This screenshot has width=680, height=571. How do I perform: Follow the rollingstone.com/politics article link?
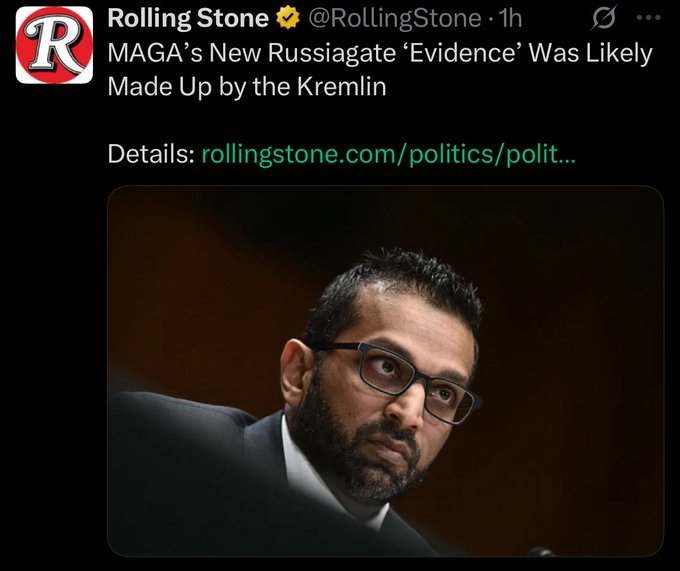click(x=388, y=155)
